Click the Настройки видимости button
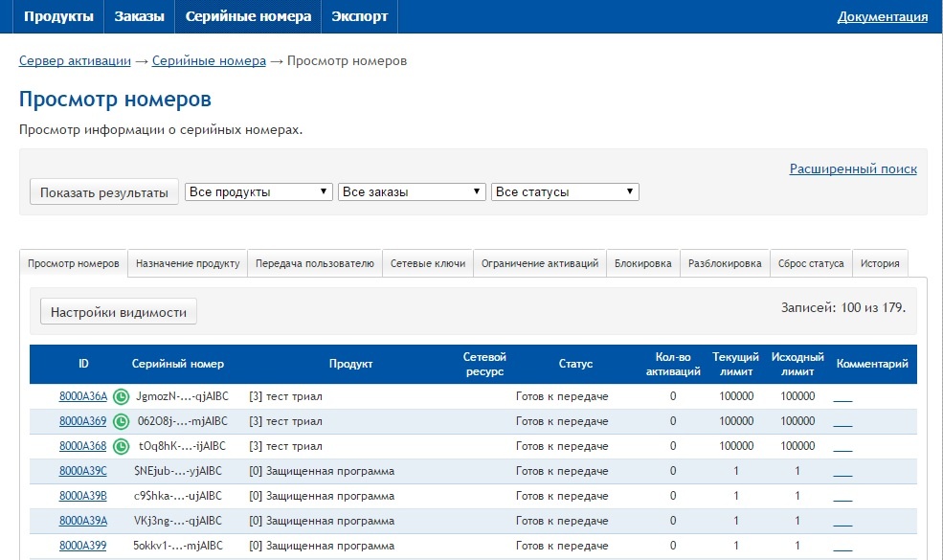943x560 pixels. (119, 312)
